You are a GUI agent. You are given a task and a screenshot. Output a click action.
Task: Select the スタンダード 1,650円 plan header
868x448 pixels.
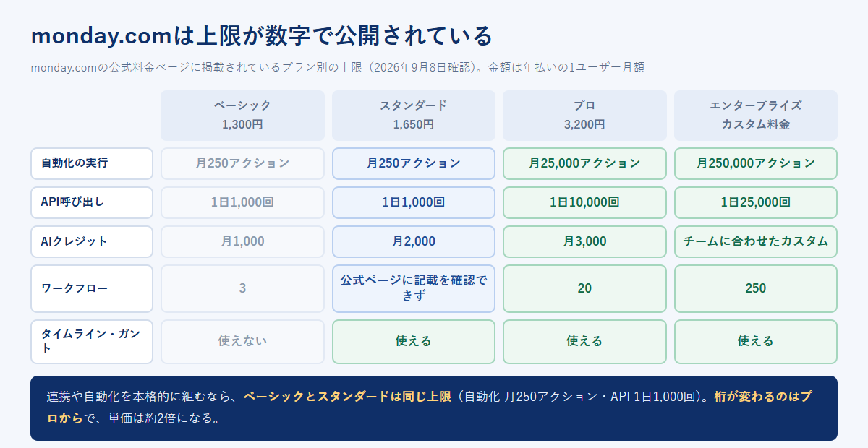tap(414, 116)
